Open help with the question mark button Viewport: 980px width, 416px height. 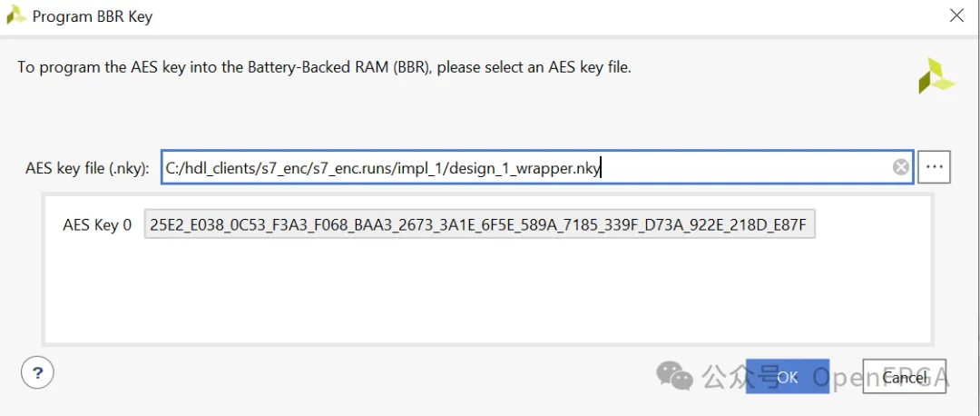click(37, 373)
